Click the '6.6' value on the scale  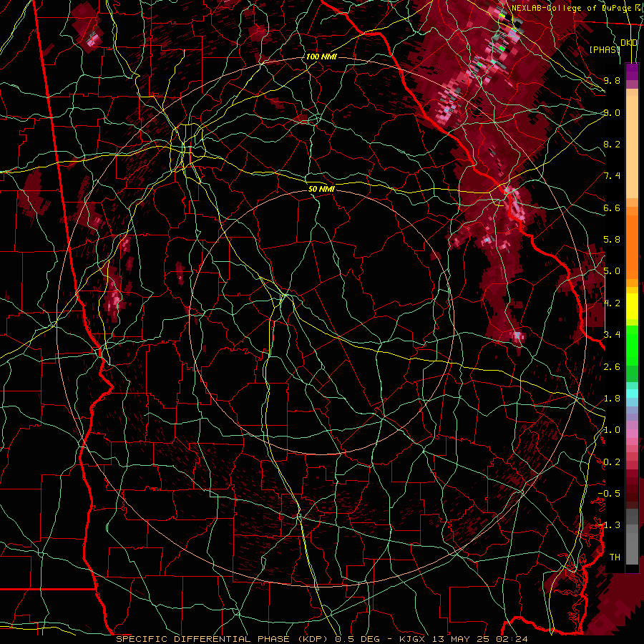[612, 208]
